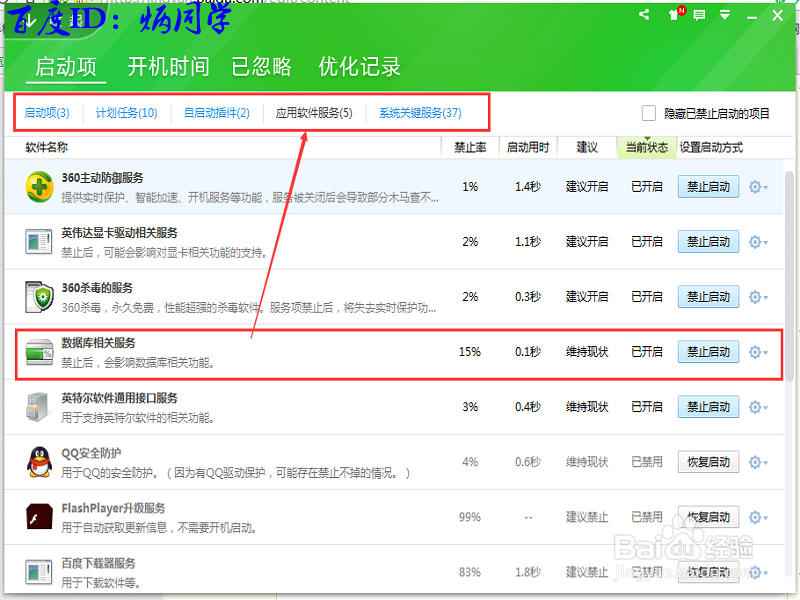Screen dimensions: 800x600
Task: Open the main menu triangle in title bar
Action: coord(722,16)
